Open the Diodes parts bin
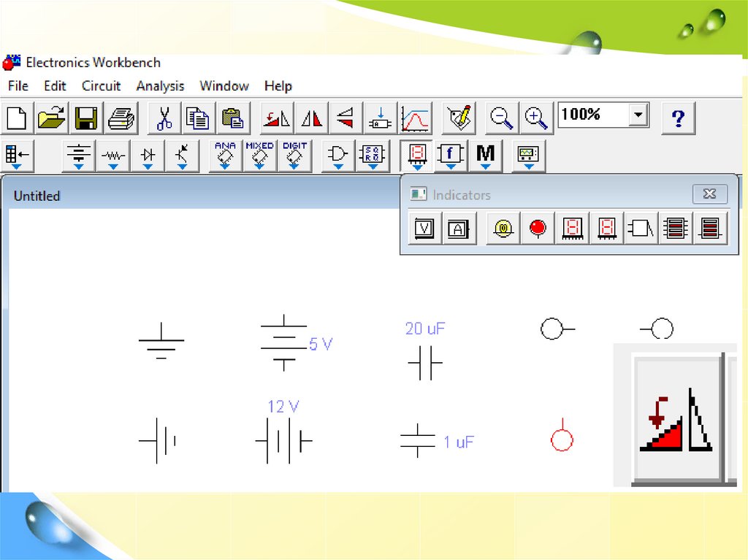The width and height of the screenshot is (748, 560). click(148, 156)
